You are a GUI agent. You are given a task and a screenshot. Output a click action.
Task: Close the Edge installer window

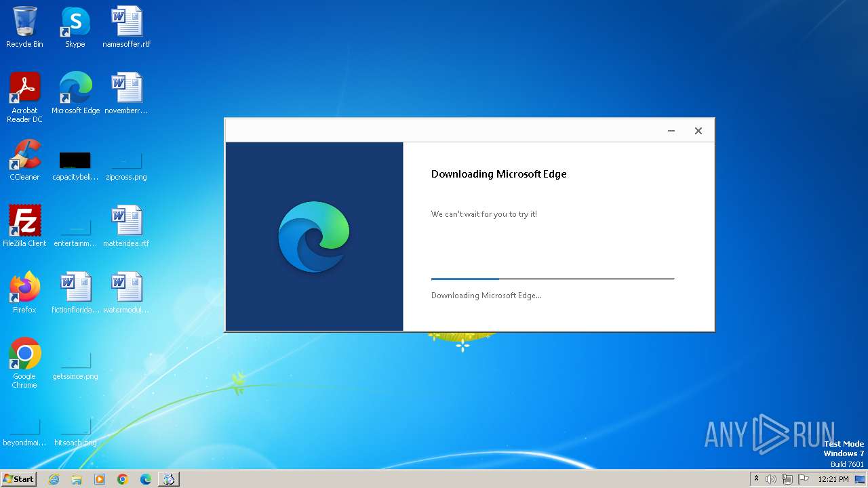pyautogui.click(x=698, y=131)
